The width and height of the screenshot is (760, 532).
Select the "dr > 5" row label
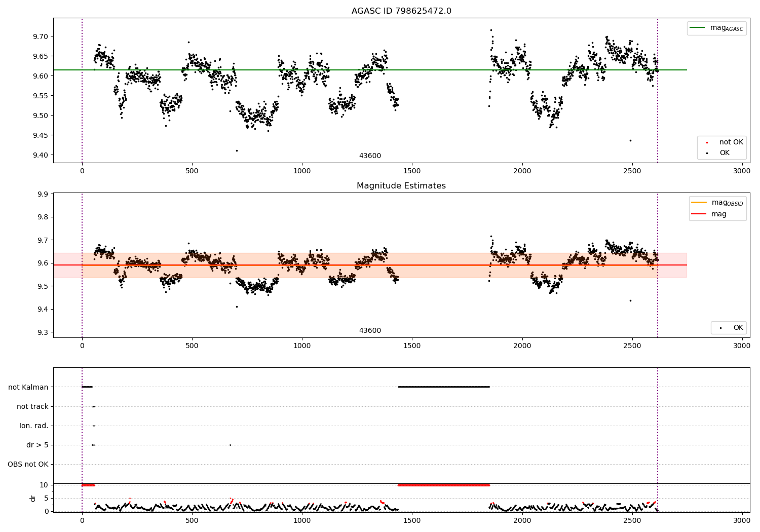click(x=37, y=445)
